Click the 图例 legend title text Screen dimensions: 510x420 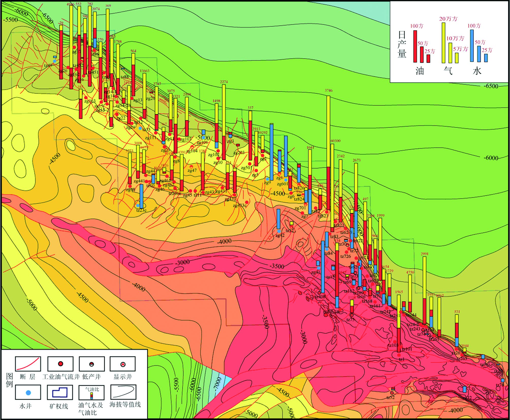pos(9,380)
